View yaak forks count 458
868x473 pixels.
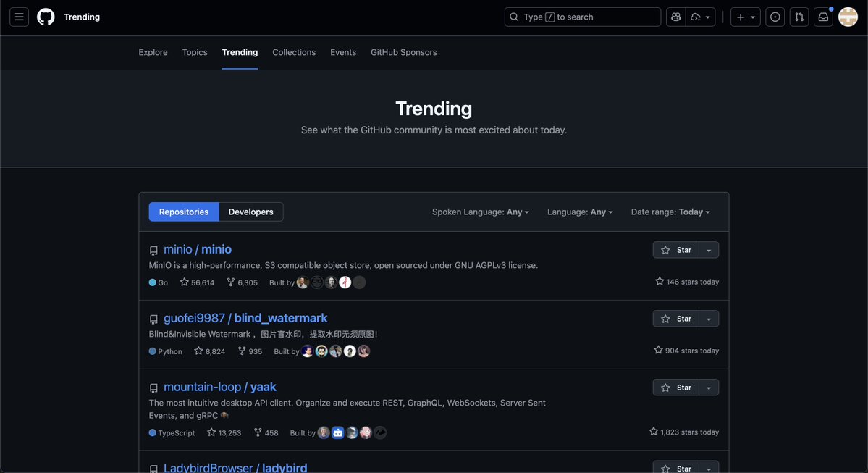click(x=266, y=432)
